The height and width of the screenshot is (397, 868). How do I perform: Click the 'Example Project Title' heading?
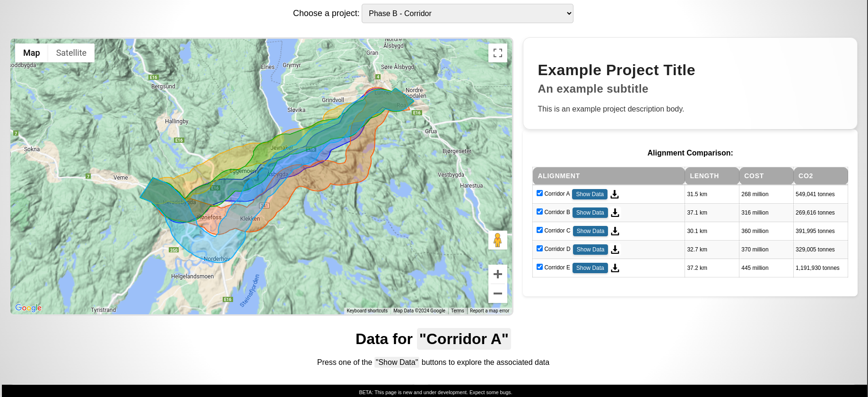click(616, 70)
